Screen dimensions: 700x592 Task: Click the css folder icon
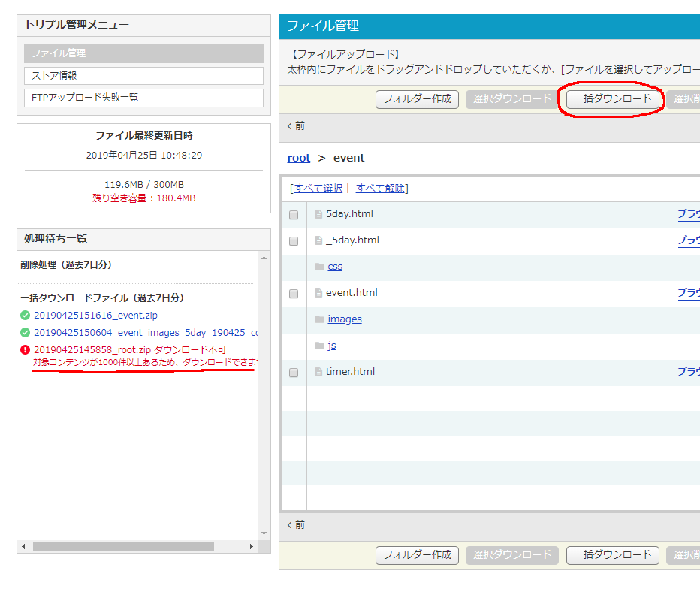click(319, 267)
